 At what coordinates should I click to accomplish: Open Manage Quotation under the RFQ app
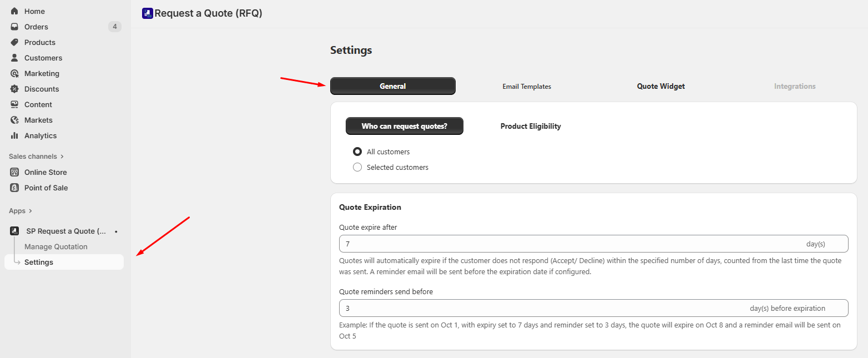pos(56,246)
